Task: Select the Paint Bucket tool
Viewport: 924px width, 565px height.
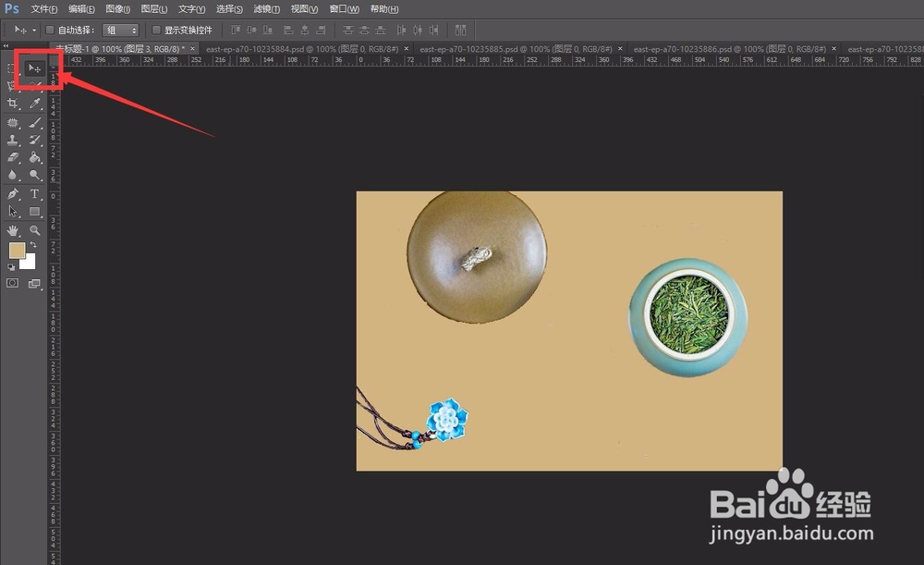Action: 35,157
